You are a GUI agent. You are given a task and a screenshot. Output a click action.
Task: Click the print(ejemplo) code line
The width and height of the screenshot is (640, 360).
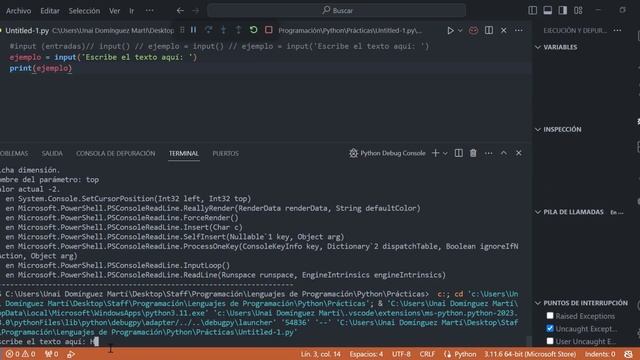(x=41, y=68)
